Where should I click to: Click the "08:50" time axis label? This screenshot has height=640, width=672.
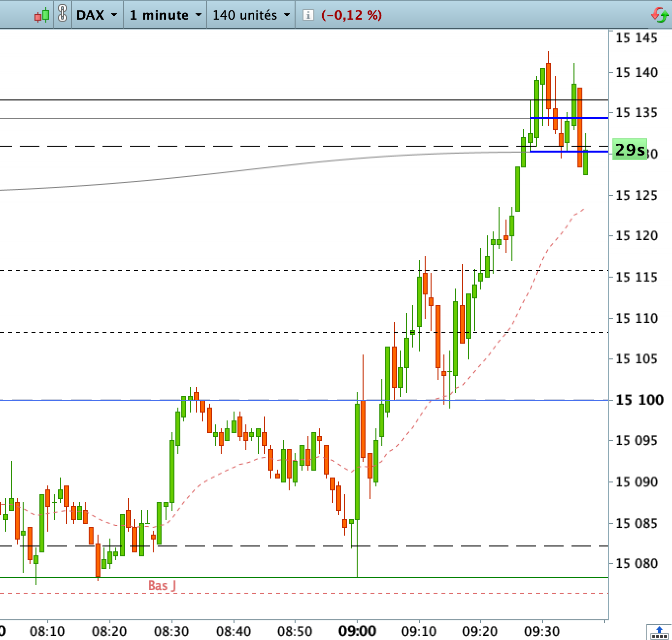(295, 631)
